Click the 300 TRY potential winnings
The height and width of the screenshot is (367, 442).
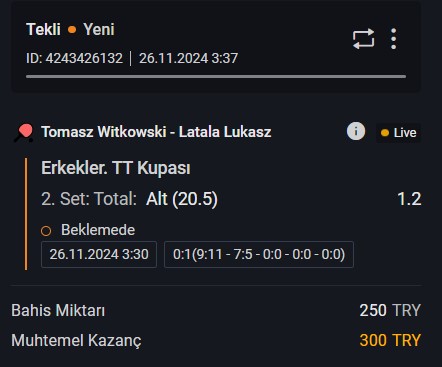tap(390, 340)
